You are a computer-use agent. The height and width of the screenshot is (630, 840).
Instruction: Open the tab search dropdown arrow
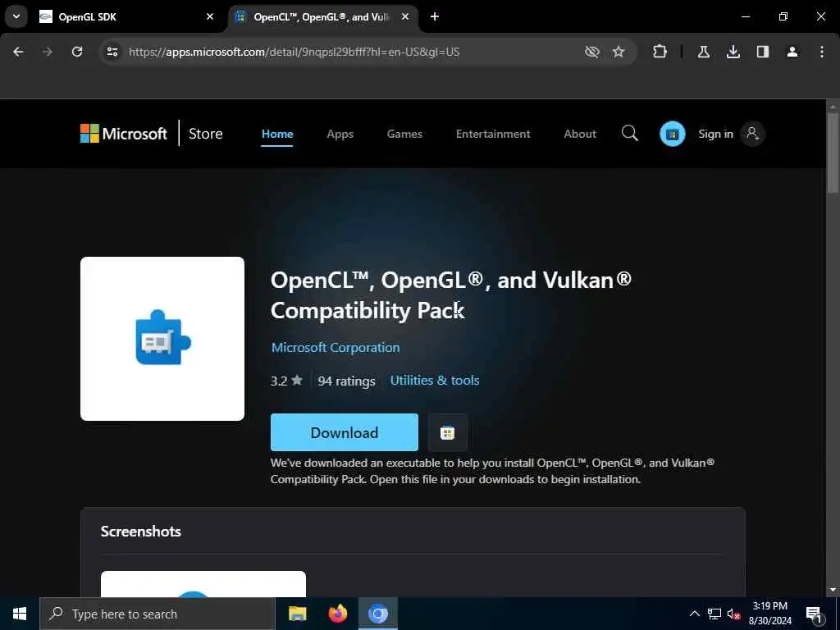[16, 16]
